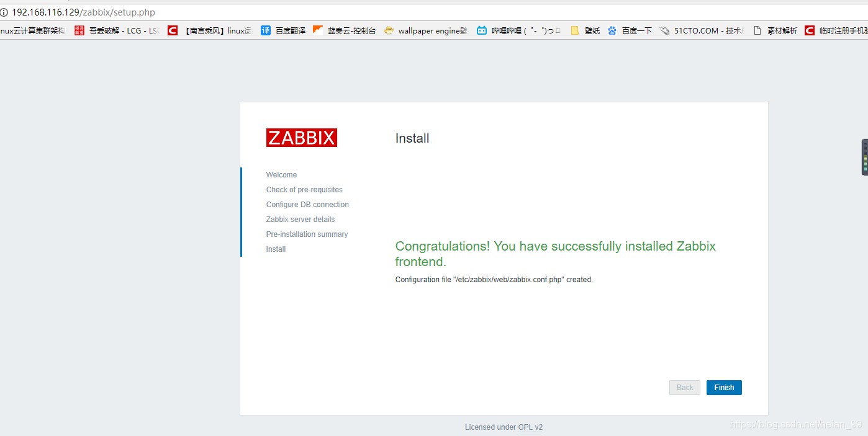Open the 临时注册手机 bookmark icon

pos(810,30)
